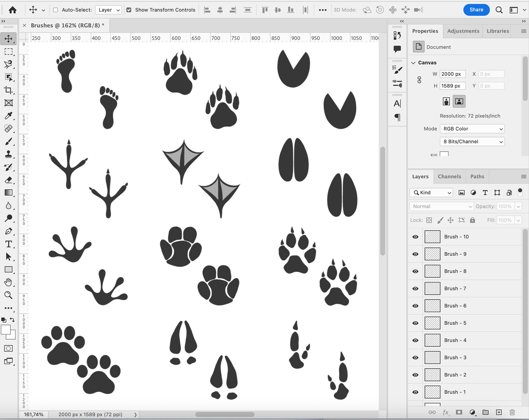Switch to the Channels tab
The height and width of the screenshot is (420, 529).
(450, 177)
